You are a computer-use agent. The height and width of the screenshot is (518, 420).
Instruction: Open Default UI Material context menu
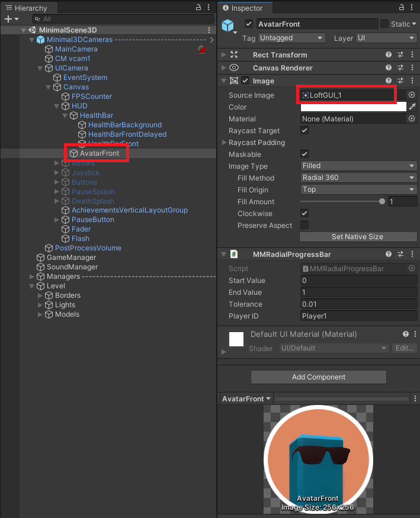[x=415, y=334]
